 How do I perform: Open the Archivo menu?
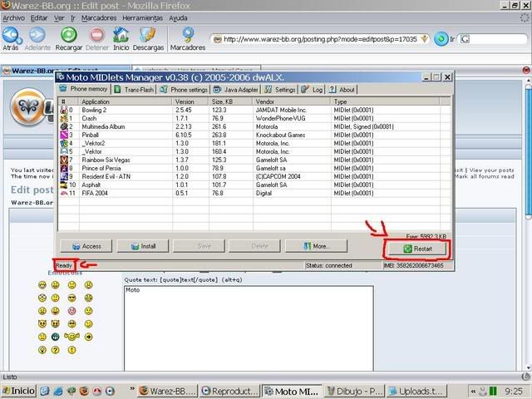tap(13, 18)
